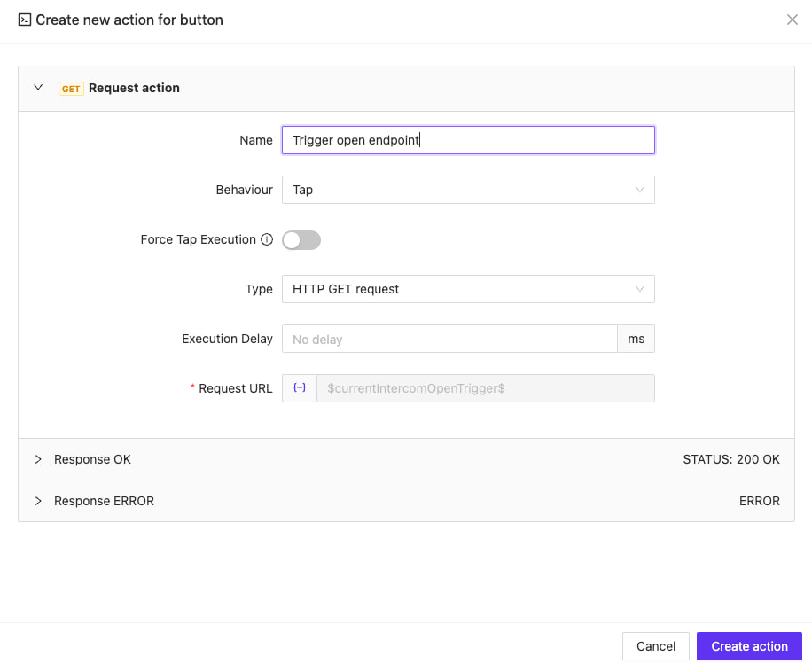Click the chevron on the Type dropdown

coord(640,289)
